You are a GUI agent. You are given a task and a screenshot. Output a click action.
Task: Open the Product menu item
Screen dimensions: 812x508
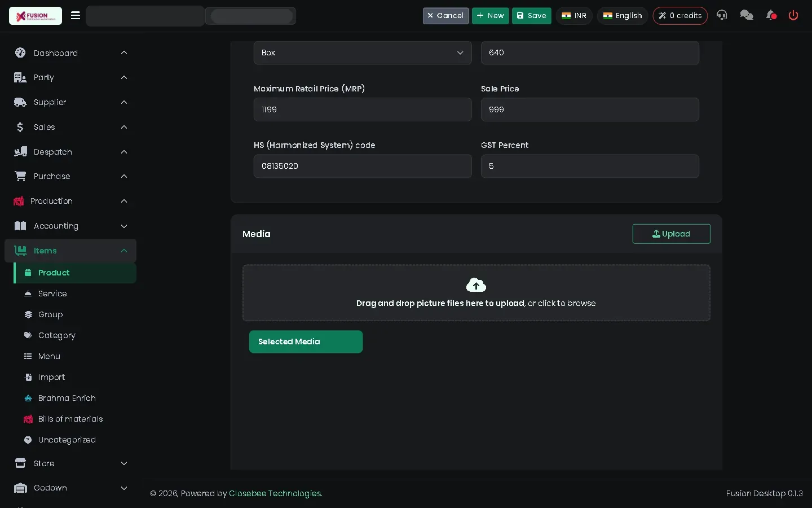75,273
